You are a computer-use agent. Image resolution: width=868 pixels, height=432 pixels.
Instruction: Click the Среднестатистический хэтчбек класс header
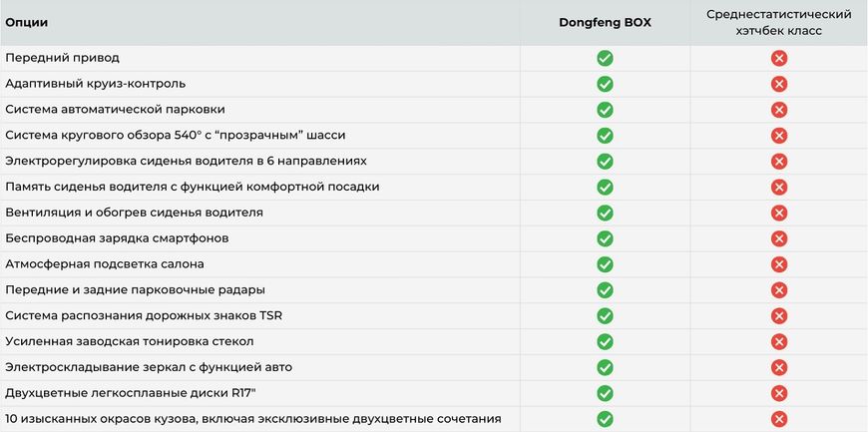tap(778, 22)
